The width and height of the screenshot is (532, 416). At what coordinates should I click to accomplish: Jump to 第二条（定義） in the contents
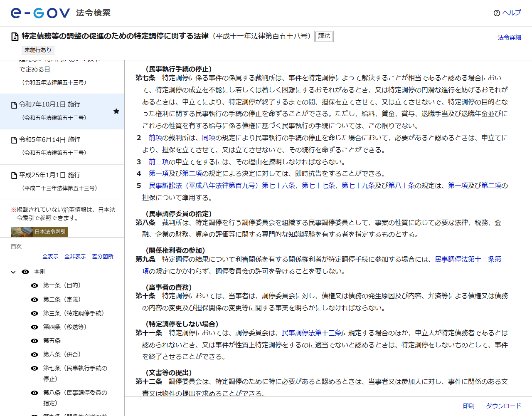tap(62, 300)
